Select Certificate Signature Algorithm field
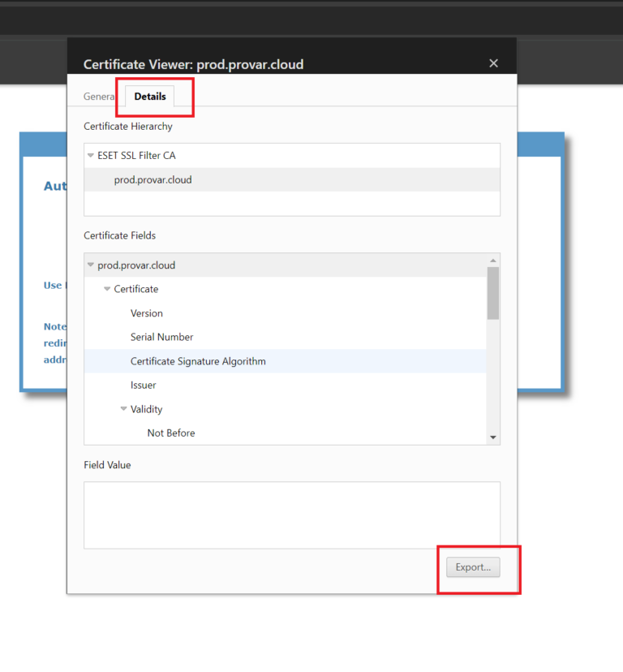 [198, 361]
